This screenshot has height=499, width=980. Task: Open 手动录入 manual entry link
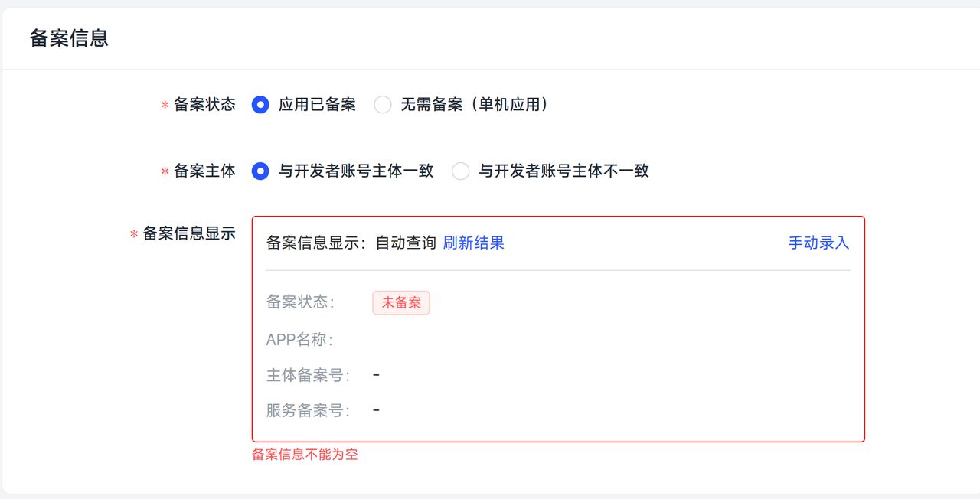click(x=818, y=243)
